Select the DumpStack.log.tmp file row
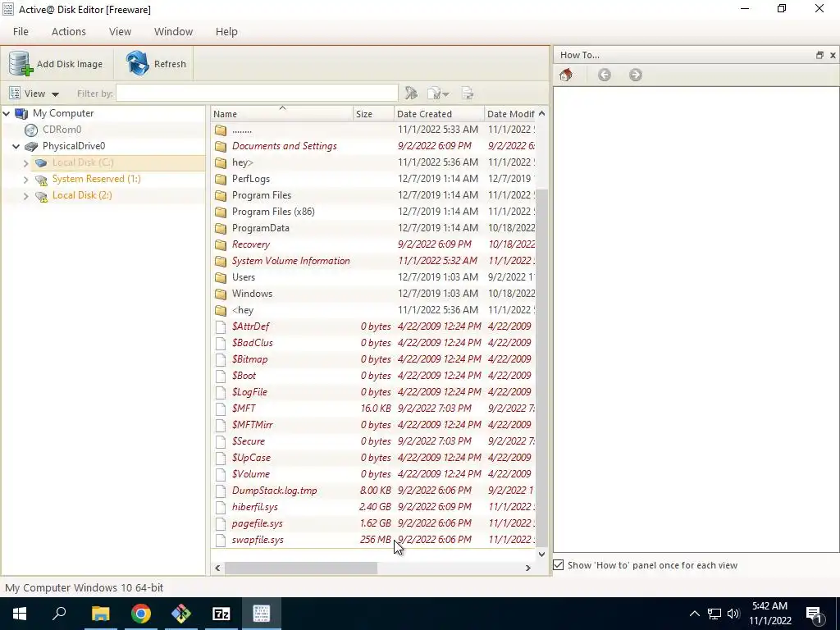 tap(373, 491)
